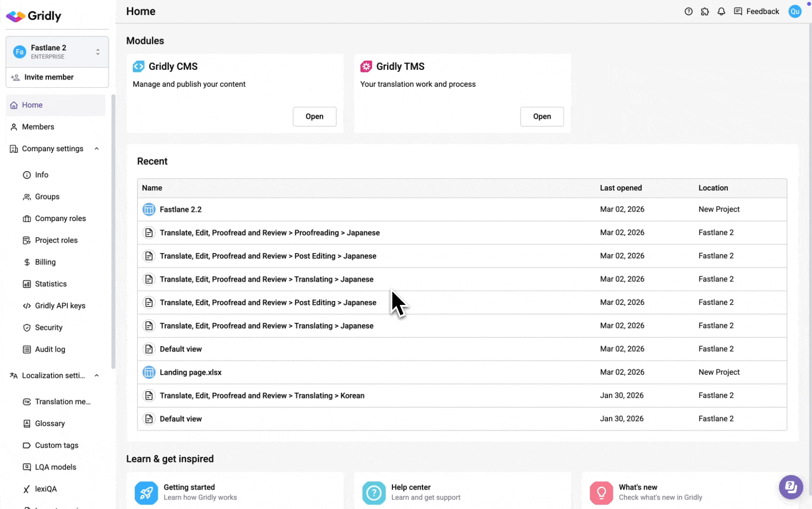812x509 pixels.
Task: Click the sidebar vertical scrollbar
Action: (x=113, y=231)
